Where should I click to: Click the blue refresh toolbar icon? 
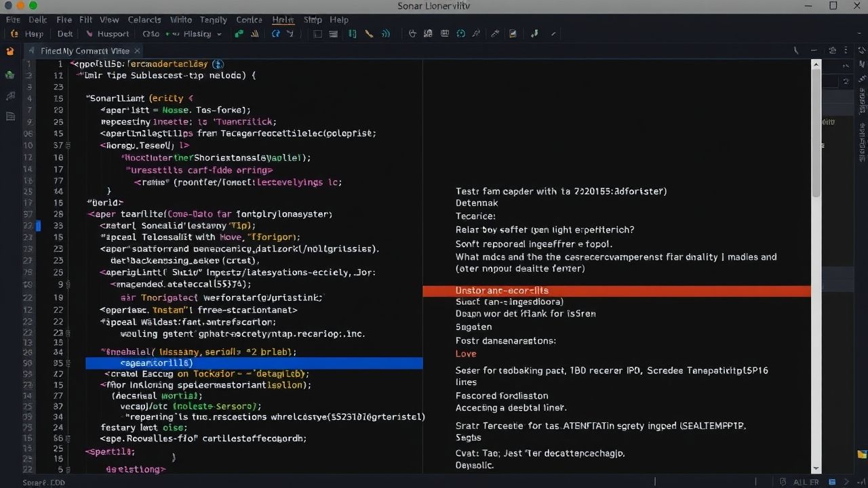[x=275, y=34]
